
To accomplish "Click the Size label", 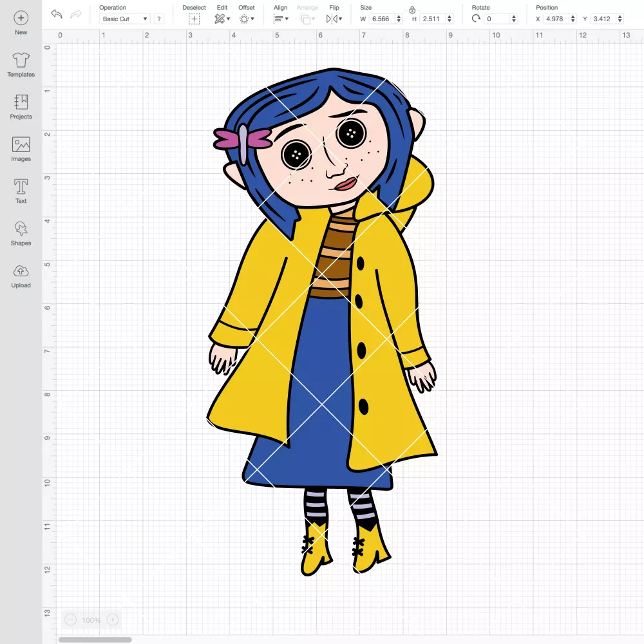I will pos(366,7).
